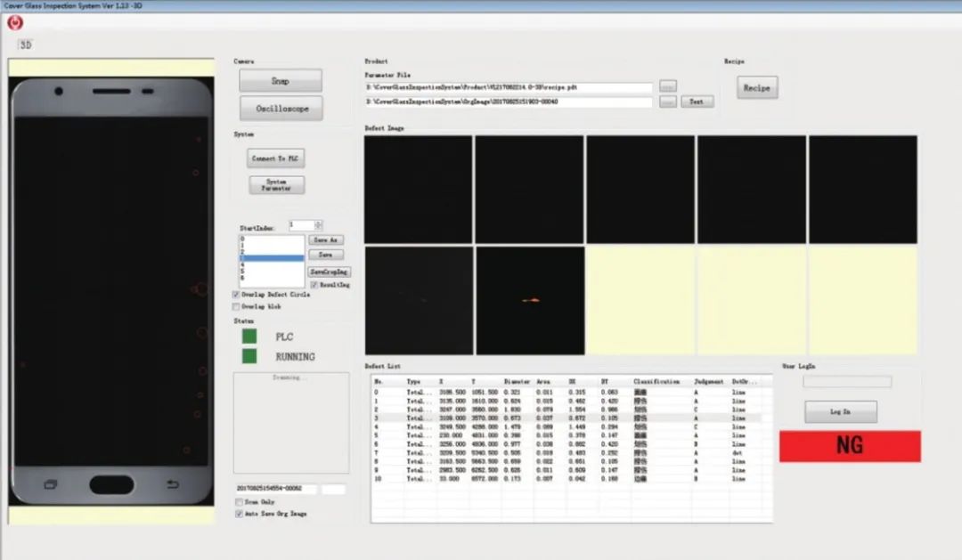The width and height of the screenshot is (962, 560).
Task: Toggle the ResultImg checkbox
Action: point(314,285)
